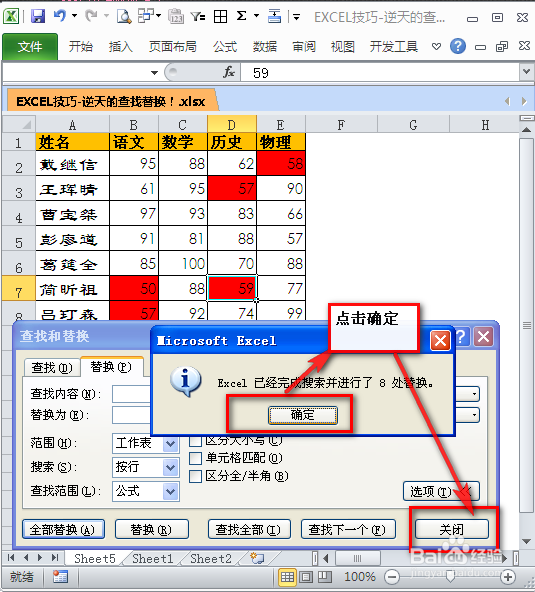The width and height of the screenshot is (535, 592).
Task: Click the zoom in plus button
Action: pyautogui.click(x=508, y=577)
